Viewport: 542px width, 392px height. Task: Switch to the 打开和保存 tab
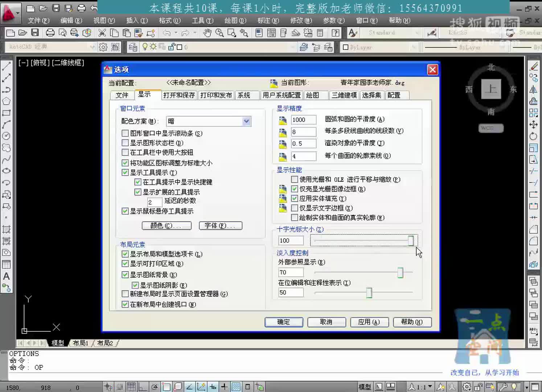(179, 95)
